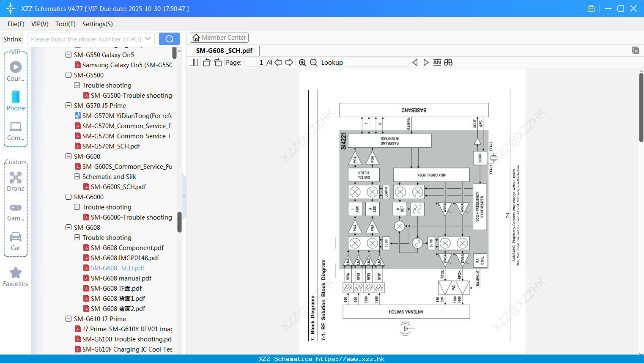
Task: Rotate page counterclockwise
Action: point(206,62)
